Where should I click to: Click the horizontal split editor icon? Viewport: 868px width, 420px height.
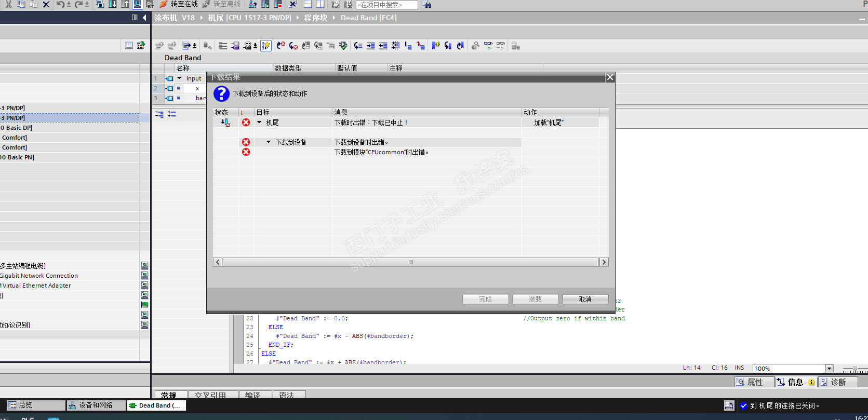click(308, 4)
